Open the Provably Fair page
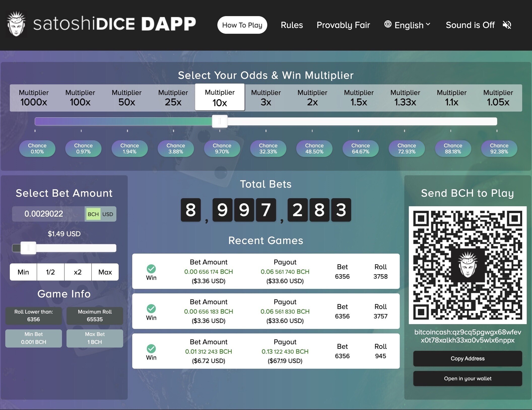532x410 pixels. coord(343,25)
